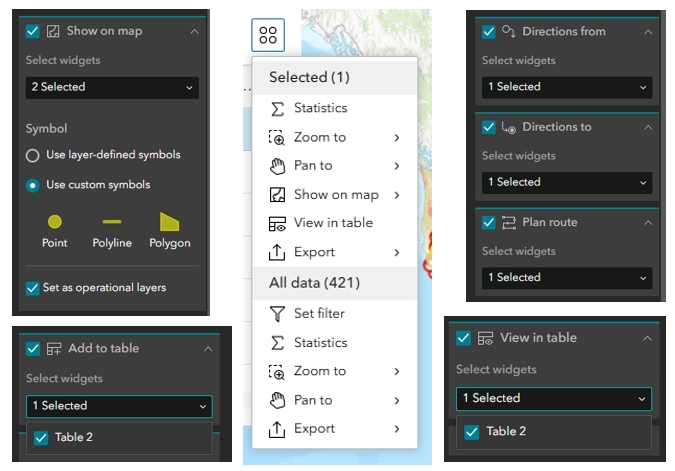Choose View in table menu entry
Viewport: 675px width, 471px height.
coord(334,223)
